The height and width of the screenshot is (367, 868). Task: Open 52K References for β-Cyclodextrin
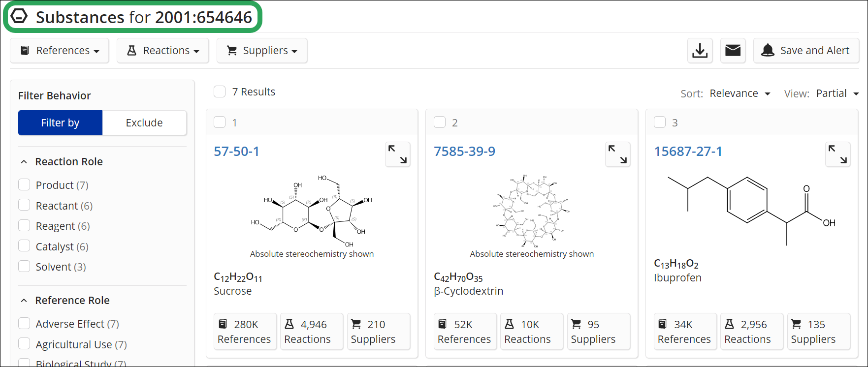pyautogui.click(x=465, y=332)
